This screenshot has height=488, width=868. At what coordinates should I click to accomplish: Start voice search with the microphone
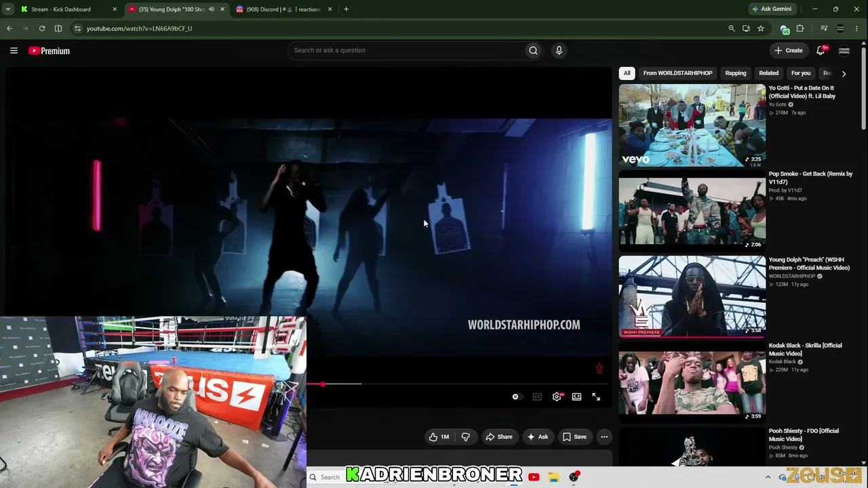[559, 50]
